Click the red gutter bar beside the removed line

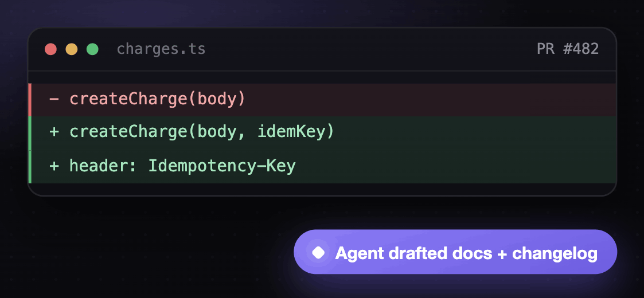(x=30, y=99)
